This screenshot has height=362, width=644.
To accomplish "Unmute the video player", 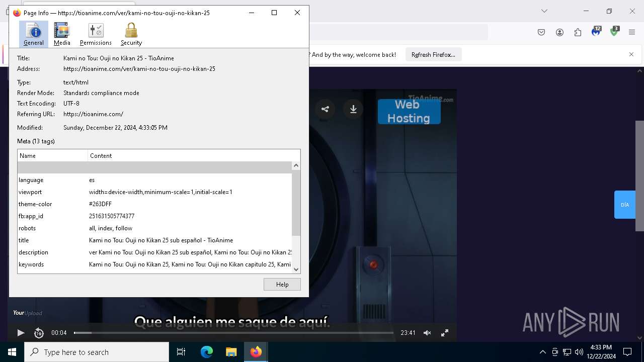I will pyautogui.click(x=427, y=333).
